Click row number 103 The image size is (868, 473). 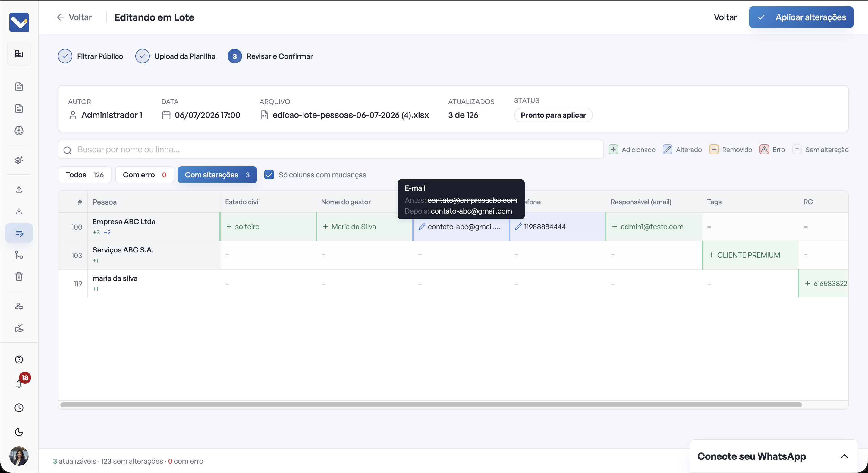tap(77, 256)
